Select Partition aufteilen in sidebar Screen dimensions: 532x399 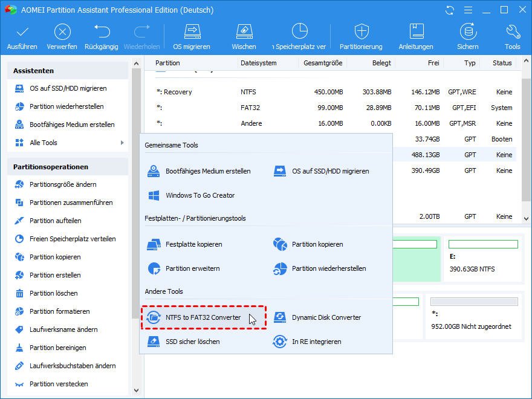tap(68, 221)
